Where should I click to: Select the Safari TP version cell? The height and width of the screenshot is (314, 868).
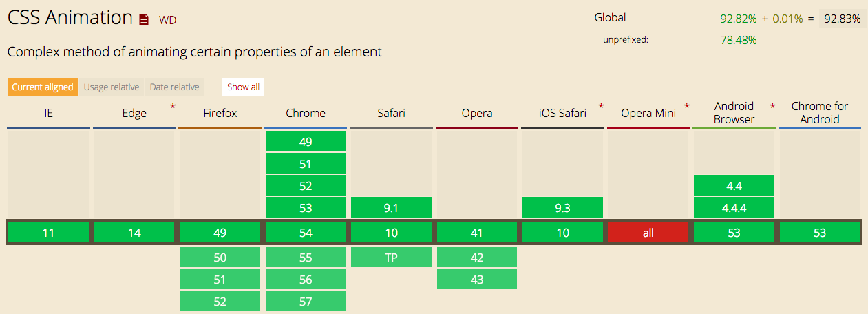coord(391,258)
